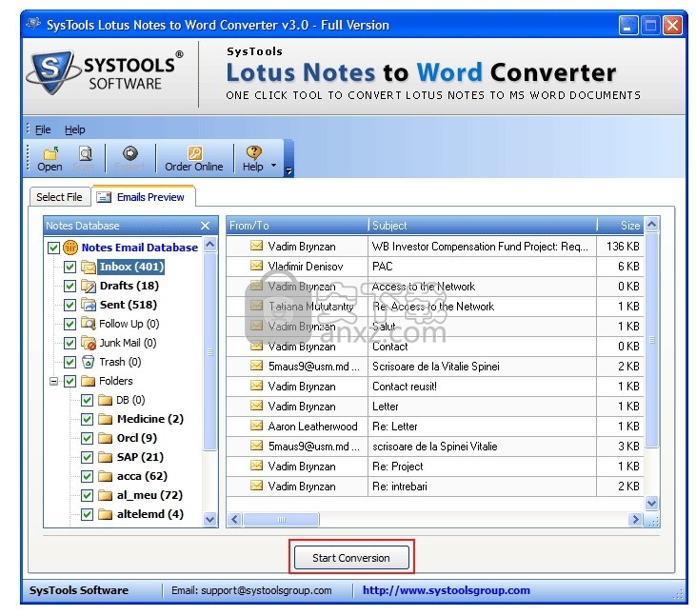Click the Help question mark icon
Image resolution: width=696 pixels, height=616 pixels.
[253, 153]
